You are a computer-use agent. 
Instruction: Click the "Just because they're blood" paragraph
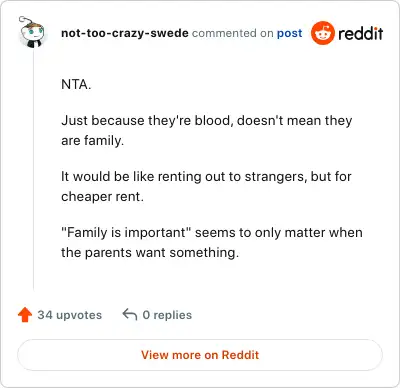click(207, 130)
